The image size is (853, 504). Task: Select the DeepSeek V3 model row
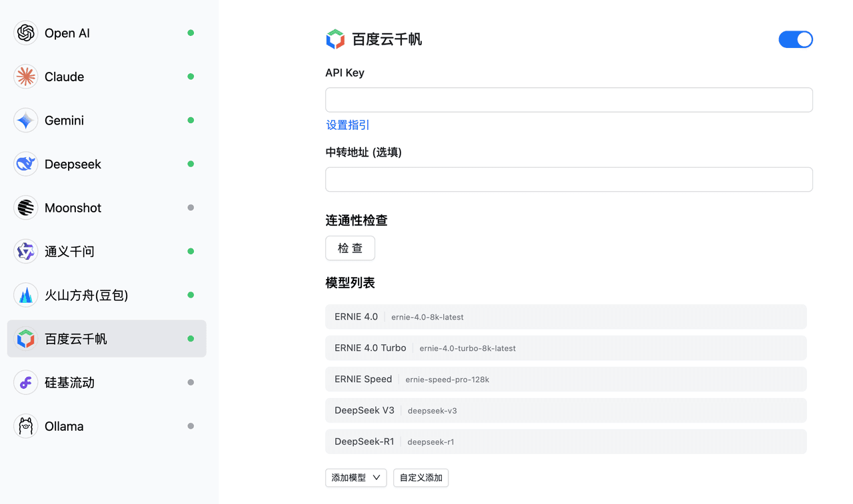tap(566, 410)
